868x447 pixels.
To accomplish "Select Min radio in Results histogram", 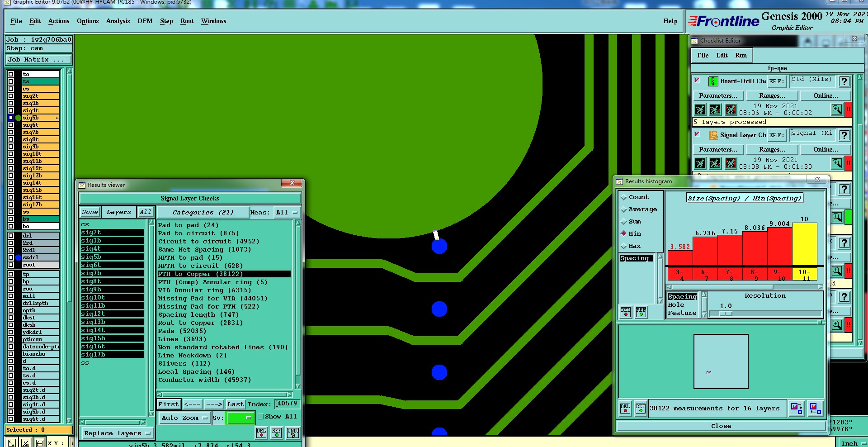I will click(x=624, y=234).
